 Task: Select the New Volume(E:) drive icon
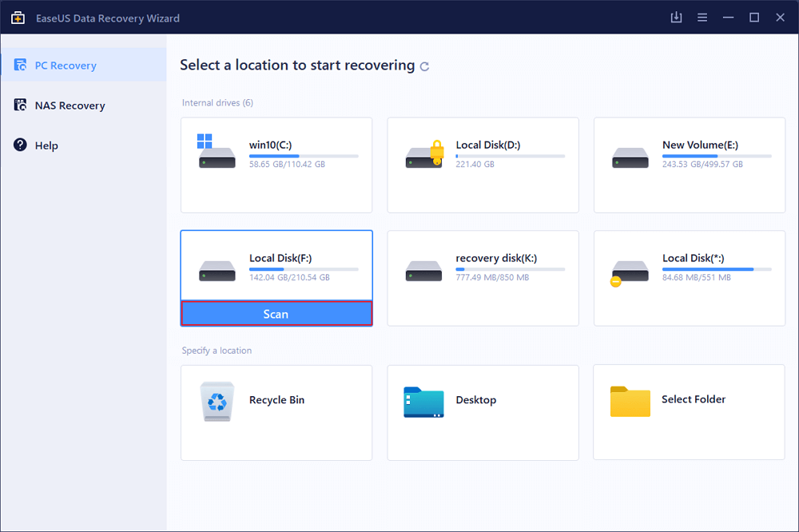pos(630,157)
